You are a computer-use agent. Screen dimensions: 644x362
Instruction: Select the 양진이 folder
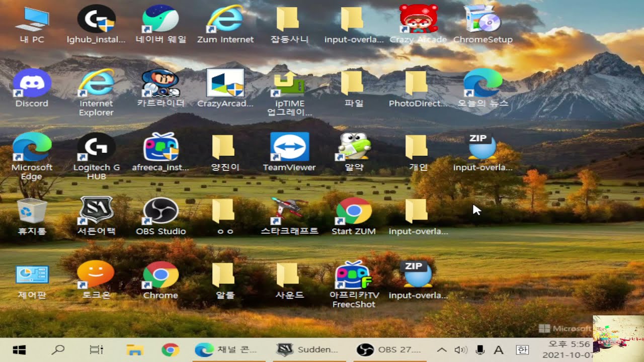(224, 153)
